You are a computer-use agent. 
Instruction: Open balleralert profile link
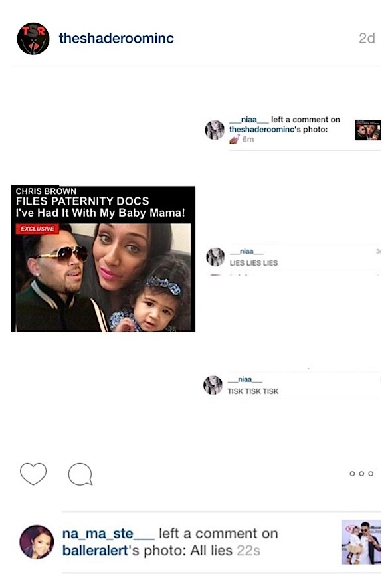95,551
